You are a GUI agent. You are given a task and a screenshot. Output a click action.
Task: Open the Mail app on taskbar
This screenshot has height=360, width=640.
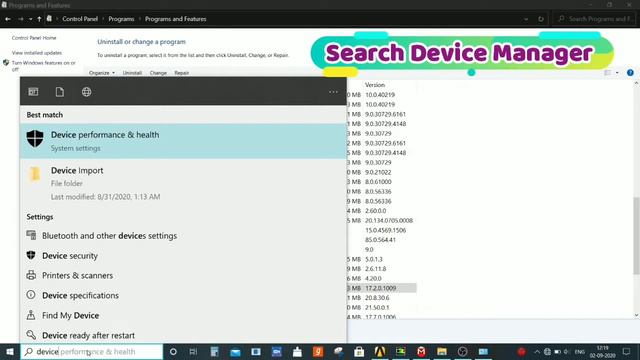pos(236,351)
